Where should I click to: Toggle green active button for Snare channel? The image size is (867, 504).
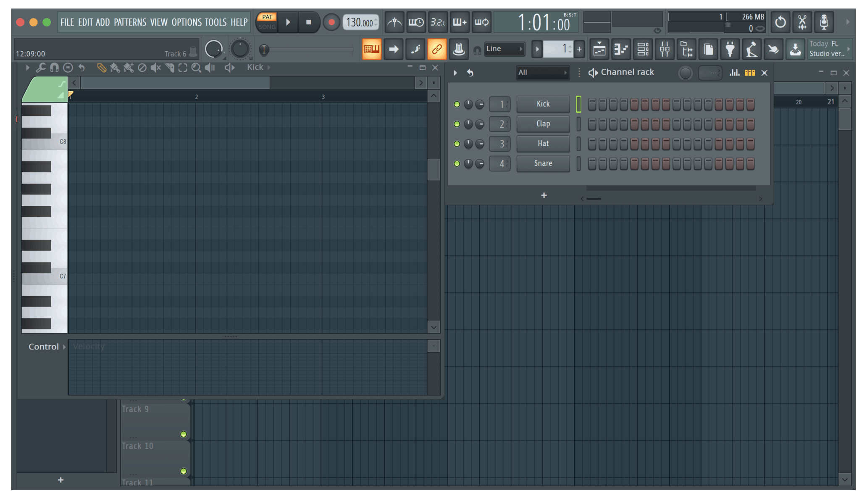pos(457,163)
